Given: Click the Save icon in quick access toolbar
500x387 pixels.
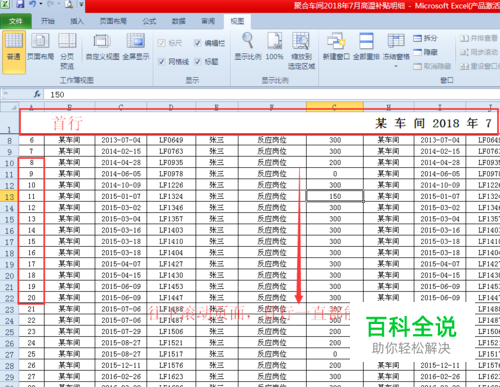Looking at the screenshot, I should pyautogui.click(x=20, y=4).
